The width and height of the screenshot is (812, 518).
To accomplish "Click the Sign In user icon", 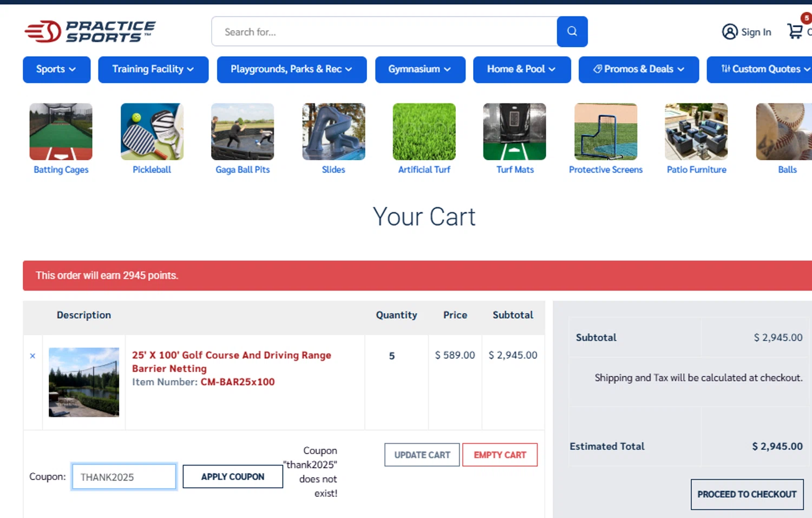I will pyautogui.click(x=730, y=32).
